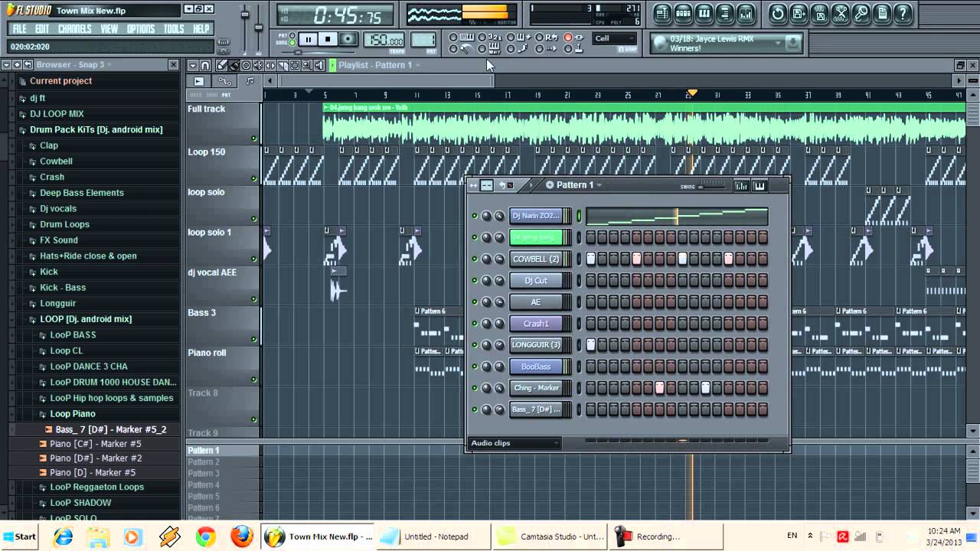
Task: Click the Pause playback button
Action: click(308, 39)
